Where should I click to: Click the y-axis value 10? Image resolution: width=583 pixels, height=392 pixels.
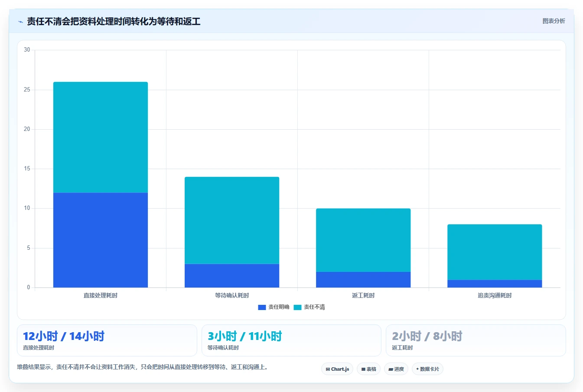[27, 208]
